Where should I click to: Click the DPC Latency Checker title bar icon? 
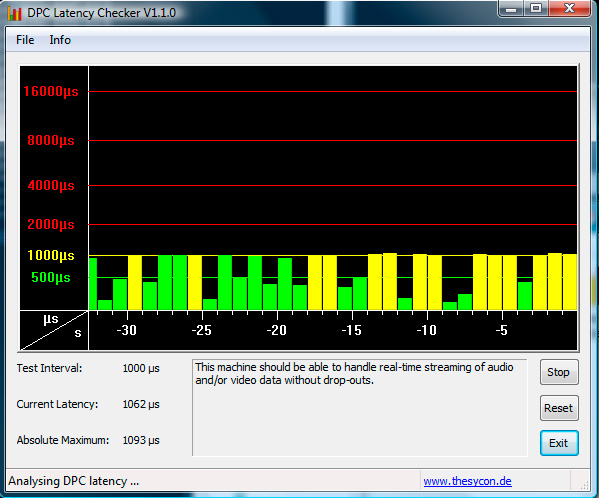(14, 13)
